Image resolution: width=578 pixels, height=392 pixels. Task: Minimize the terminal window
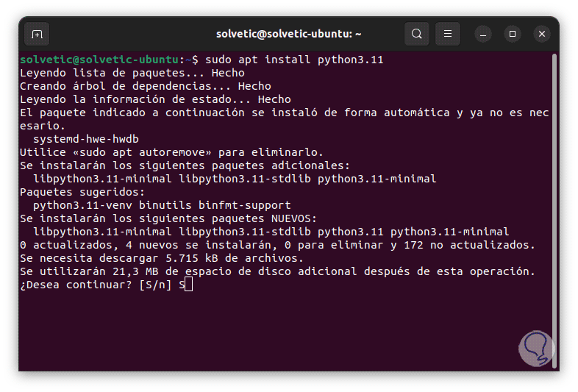pyautogui.click(x=483, y=34)
